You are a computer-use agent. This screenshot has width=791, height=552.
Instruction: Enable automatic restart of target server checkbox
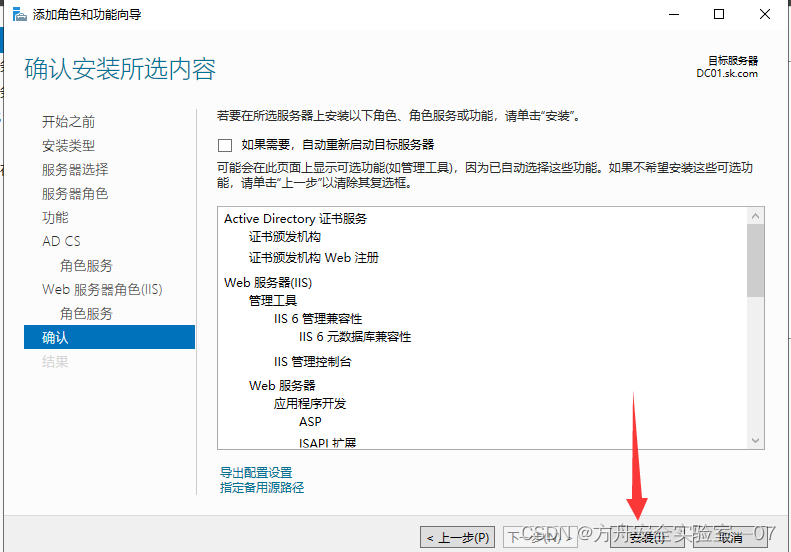(225, 145)
